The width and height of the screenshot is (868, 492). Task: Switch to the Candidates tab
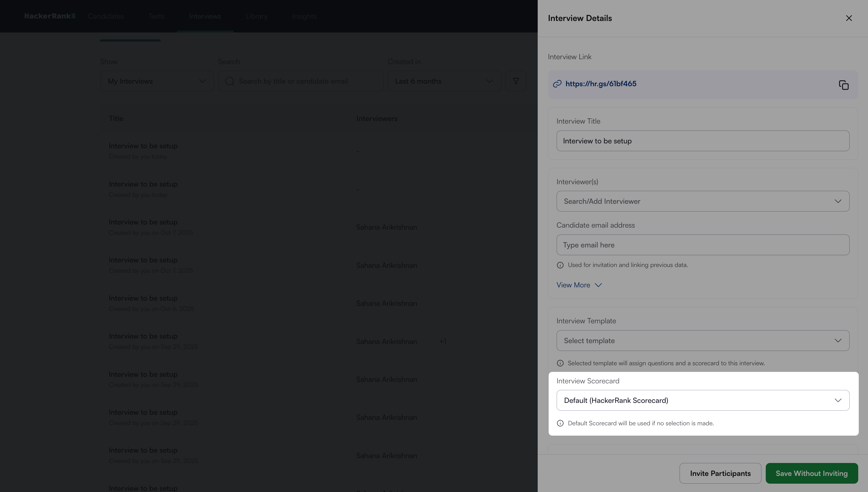106,16
